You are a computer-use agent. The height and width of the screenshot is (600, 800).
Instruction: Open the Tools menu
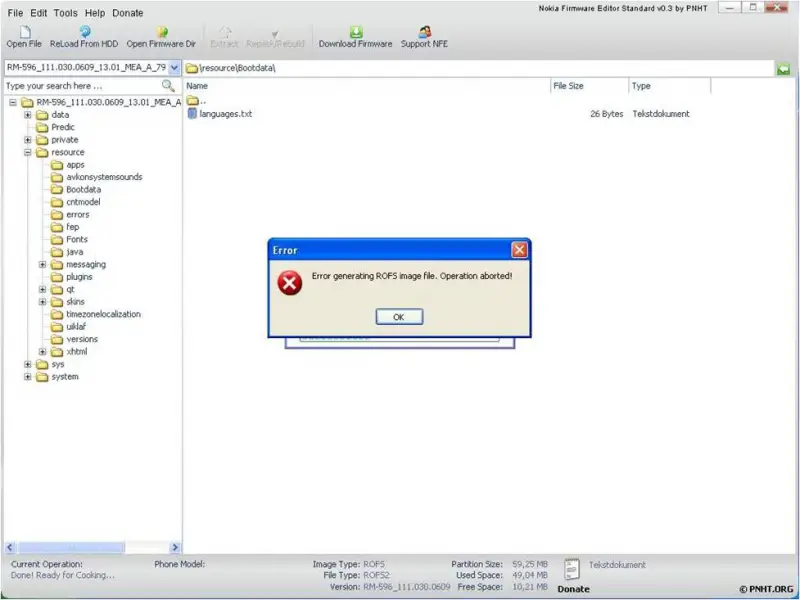click(x=66, y=13)
